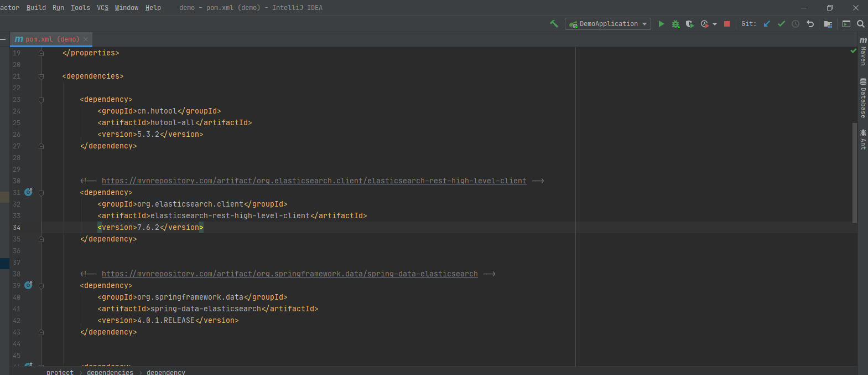This screenshot has width=868, height=375.
Task: Open the Build menu
Action: [36, 8]
